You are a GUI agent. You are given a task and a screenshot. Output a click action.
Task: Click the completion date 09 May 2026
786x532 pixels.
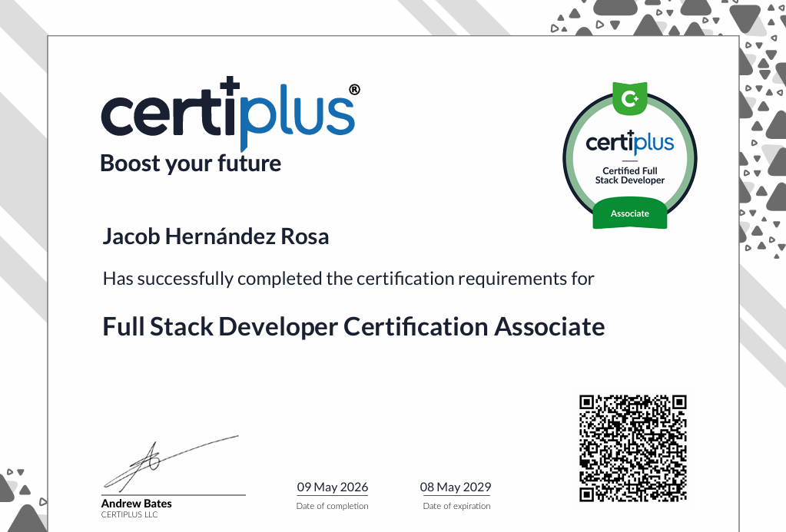(x=333, y=487)
